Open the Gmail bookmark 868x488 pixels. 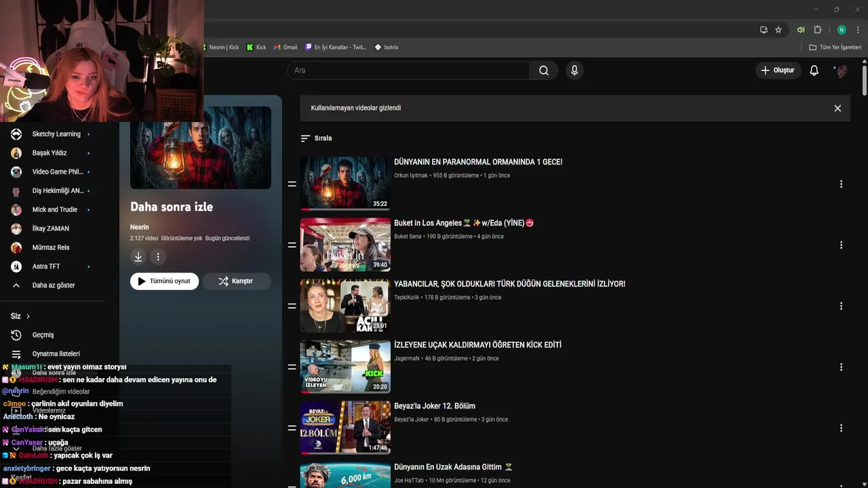point(285,47)
